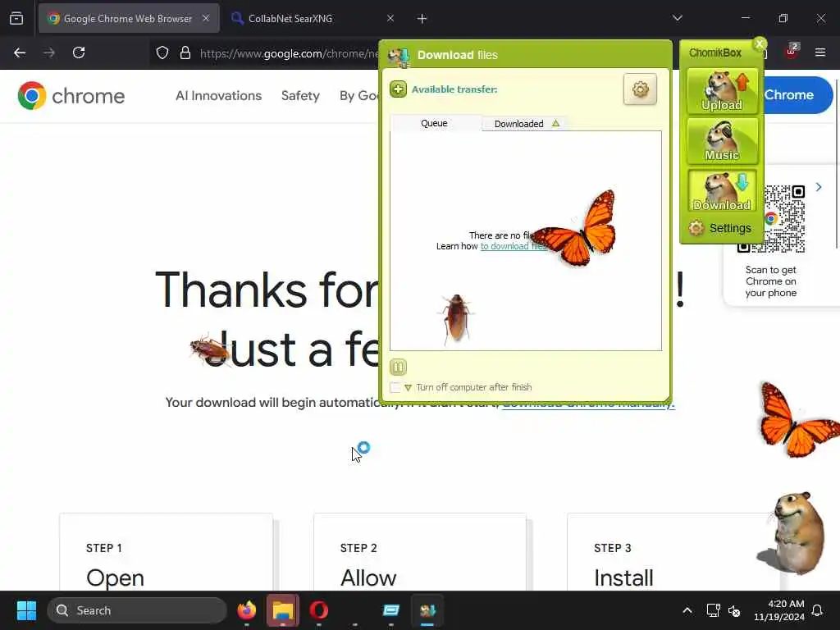Open the clock showing 4:20 AM

(779, 610)
